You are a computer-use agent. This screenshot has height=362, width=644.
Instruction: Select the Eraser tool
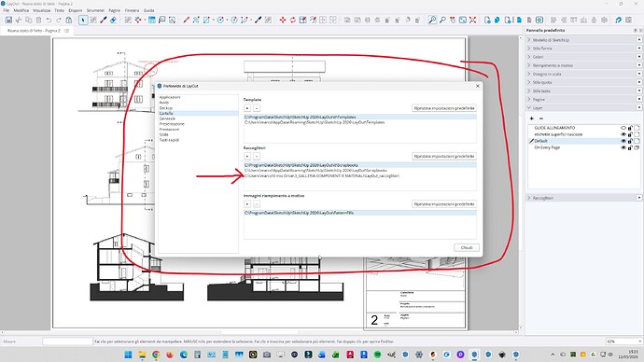tap(113, 20)
